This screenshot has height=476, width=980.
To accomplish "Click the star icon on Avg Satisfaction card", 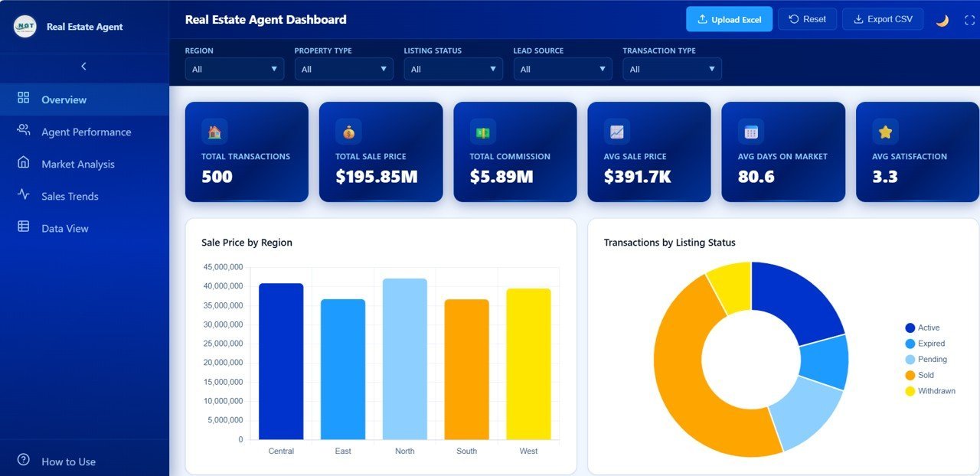I will (884, 131).
